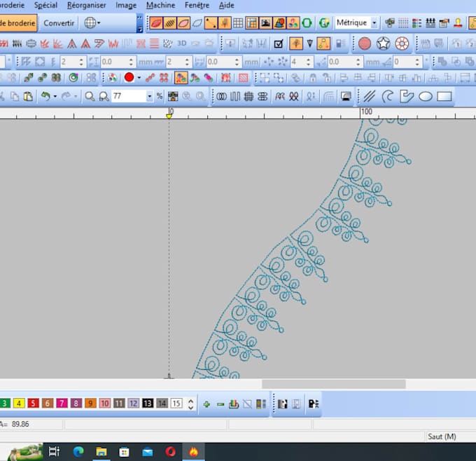Toggle the checkmark box in toolbar
476x461 pixels.
point(279,43)
